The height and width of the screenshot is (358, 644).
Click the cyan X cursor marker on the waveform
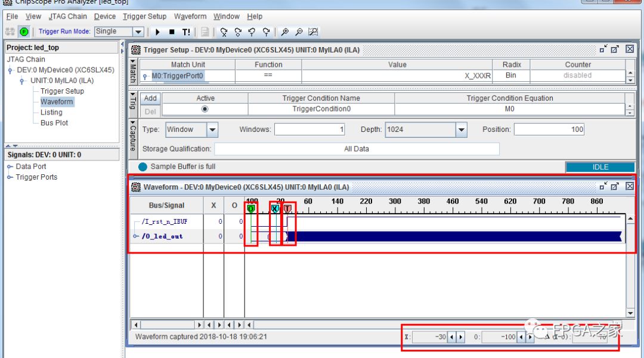pos(275,209)
